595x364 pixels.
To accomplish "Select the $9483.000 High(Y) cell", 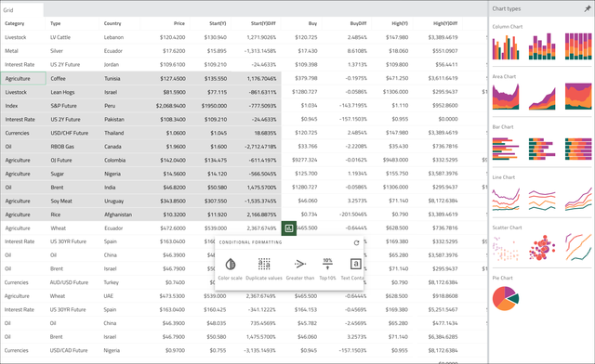I will [x=395, y=160].
